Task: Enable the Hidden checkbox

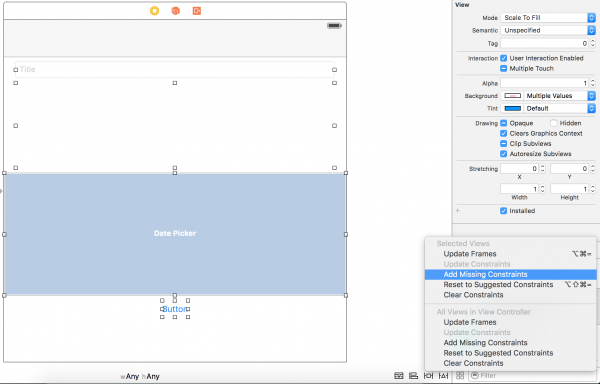Action: coord(554,123)
